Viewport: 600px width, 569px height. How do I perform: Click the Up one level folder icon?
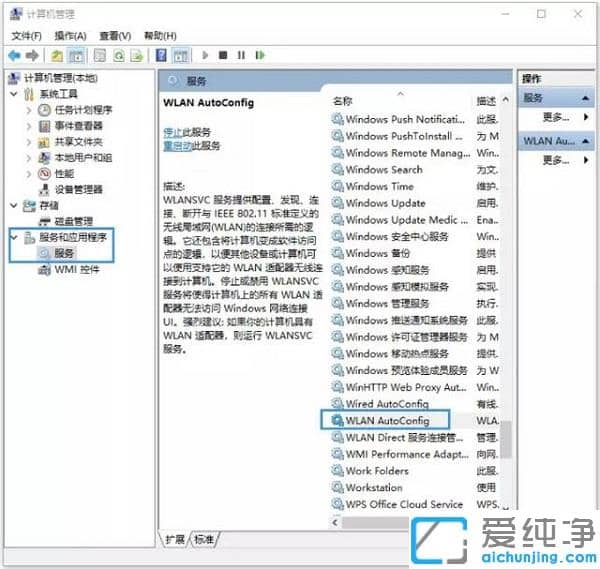(57, 56)
